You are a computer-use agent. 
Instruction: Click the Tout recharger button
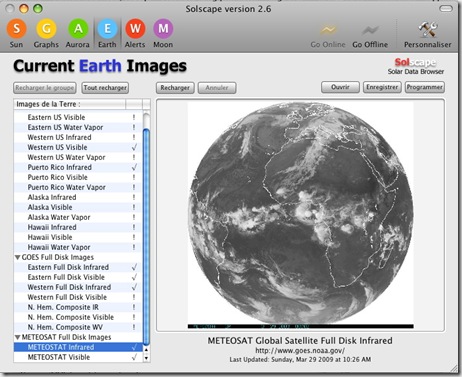[x=105, y=88]
